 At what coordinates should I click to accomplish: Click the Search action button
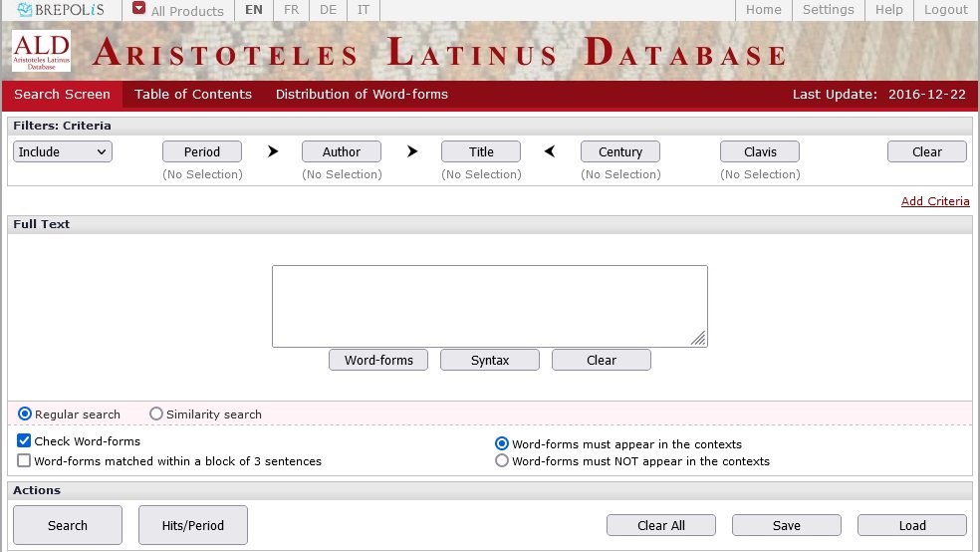click(x=68, y=525)
